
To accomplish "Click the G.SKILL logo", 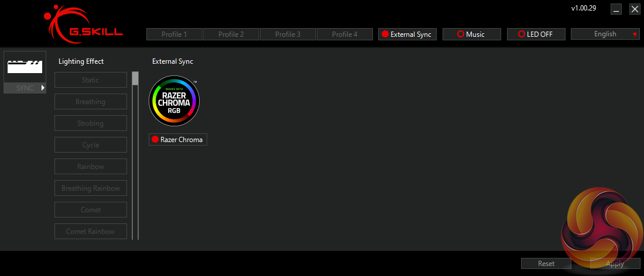I will [83, 25].
